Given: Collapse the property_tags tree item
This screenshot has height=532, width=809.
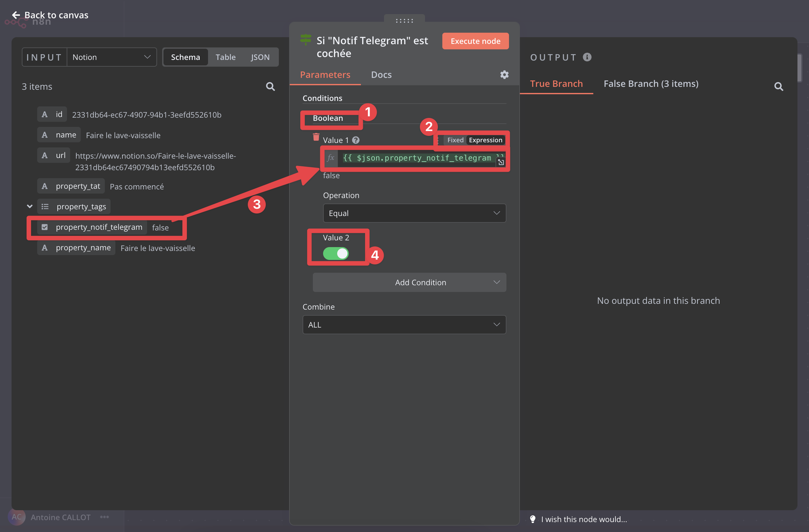Looking at the screenshot, I should point(29,206).
